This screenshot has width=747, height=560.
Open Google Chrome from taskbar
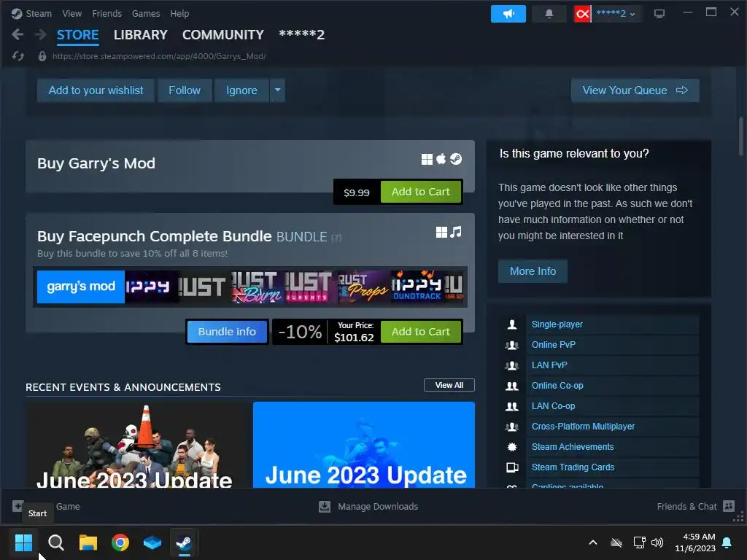120,542
